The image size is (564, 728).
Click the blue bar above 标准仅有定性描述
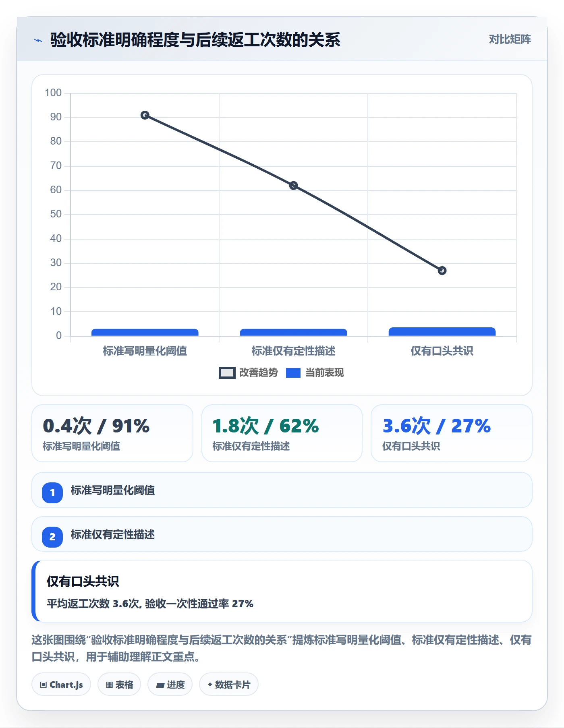[294, 333]
